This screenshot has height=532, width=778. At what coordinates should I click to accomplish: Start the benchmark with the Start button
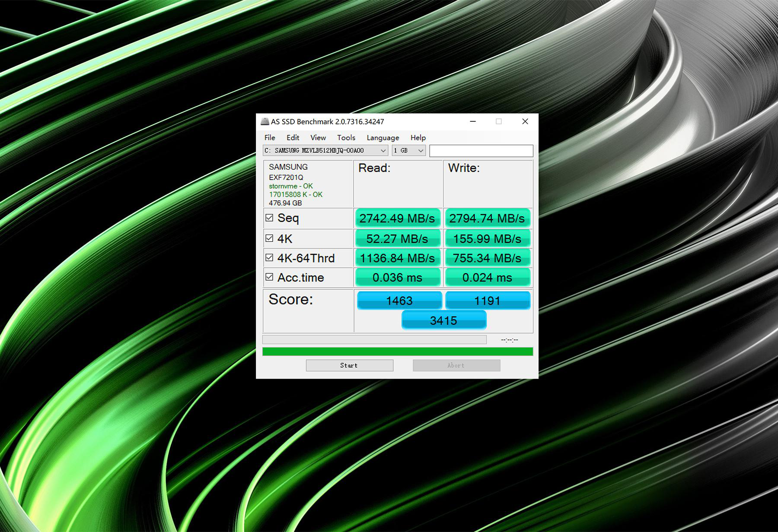pos(350,365)
